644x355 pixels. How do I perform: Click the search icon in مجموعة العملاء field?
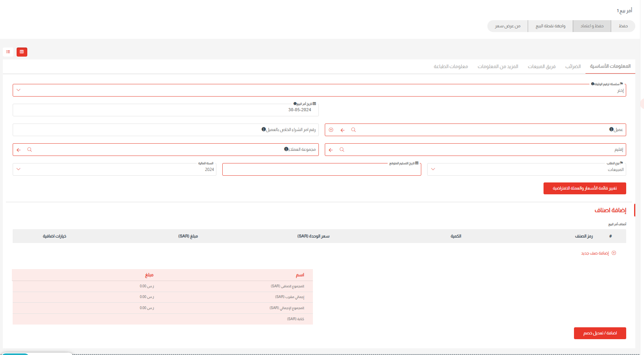(30, 150)
